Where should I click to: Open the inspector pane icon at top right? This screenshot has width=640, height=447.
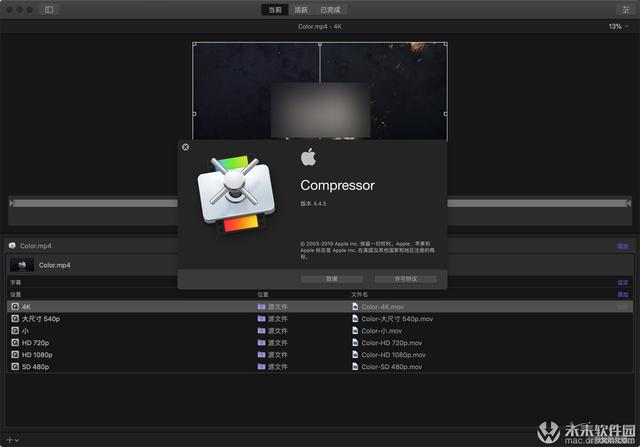pos(626,9)
